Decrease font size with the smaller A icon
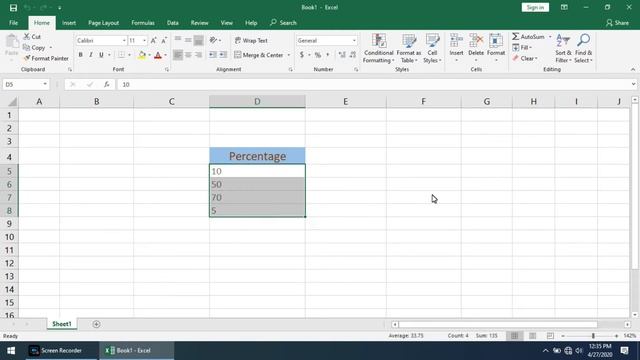The width and height of the screenshot is (640, 360). [x=164, y=40]
